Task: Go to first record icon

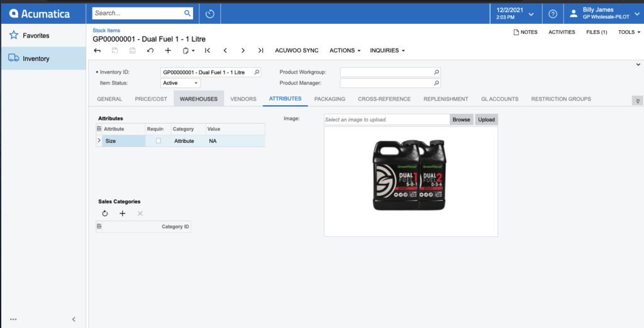Action: coord(208,50)
